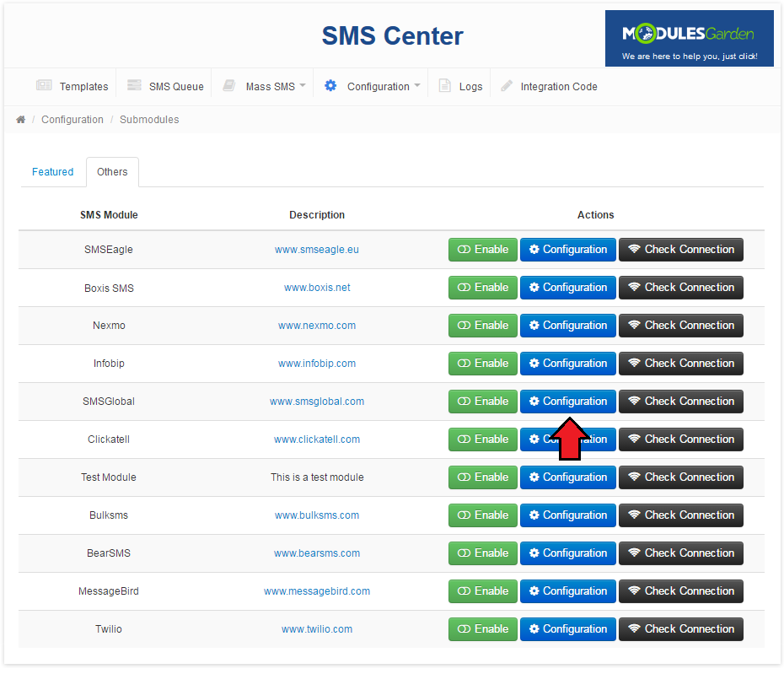Viewport: 784px width, 674px height.
Task: Click the blue Configuration gear icon in menu
Action: (330, 85)
